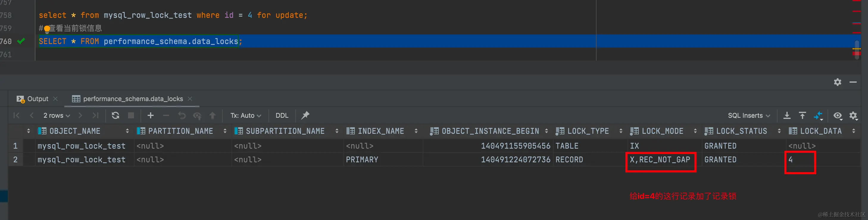Click the DDL button
Viewport: 868px width, 220px height.
coord(282,115)
